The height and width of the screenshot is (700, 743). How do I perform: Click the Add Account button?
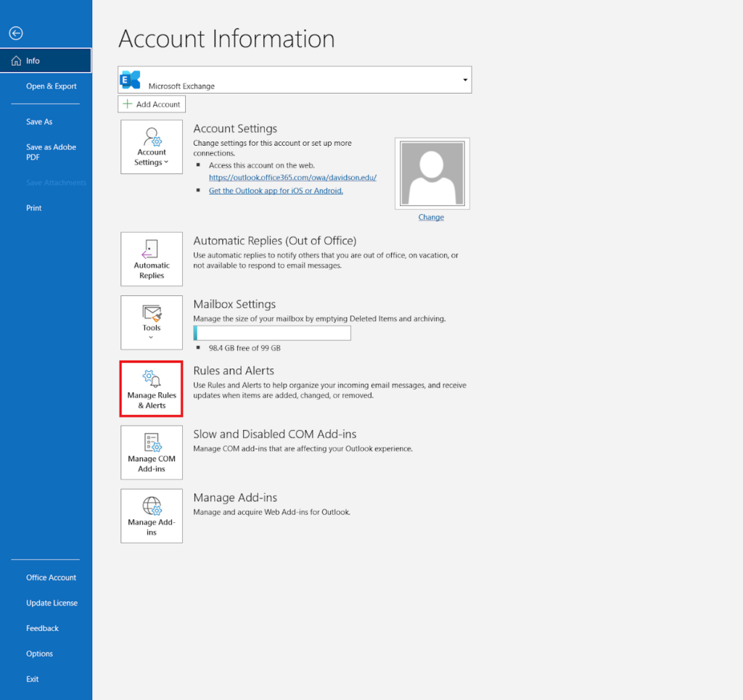click(x=151, y=104)
